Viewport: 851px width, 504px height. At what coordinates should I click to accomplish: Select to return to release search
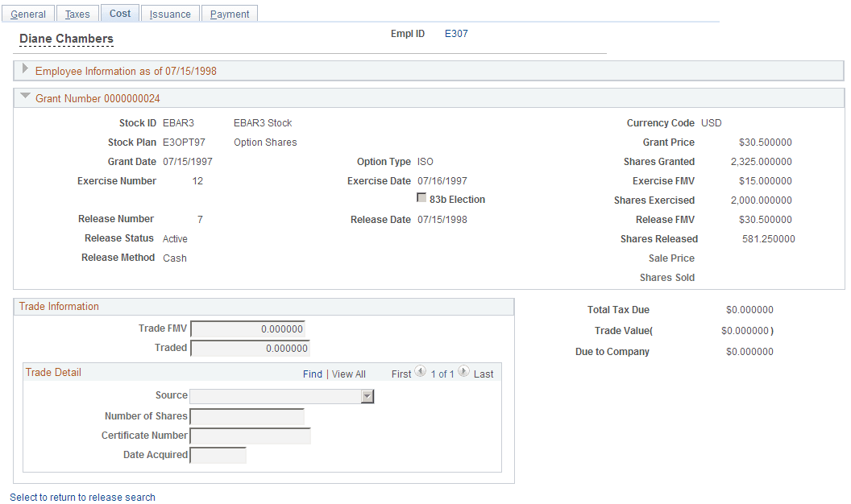(82, 497)
